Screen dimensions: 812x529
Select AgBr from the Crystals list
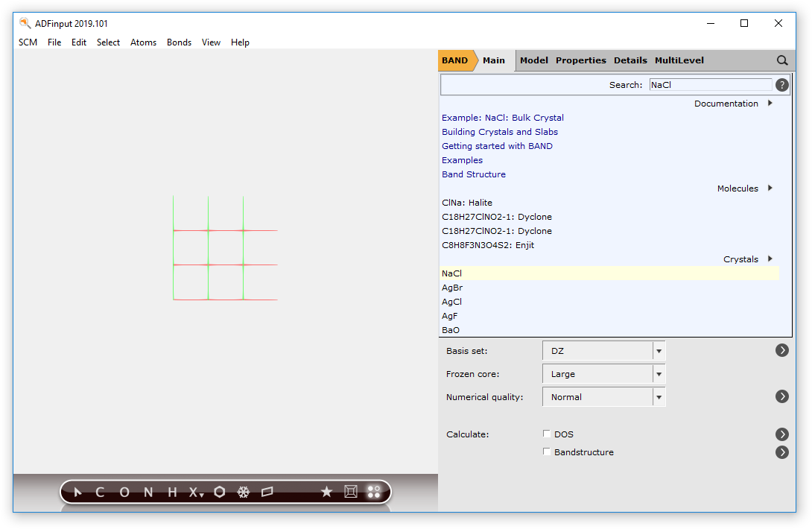tap(452, 287)
